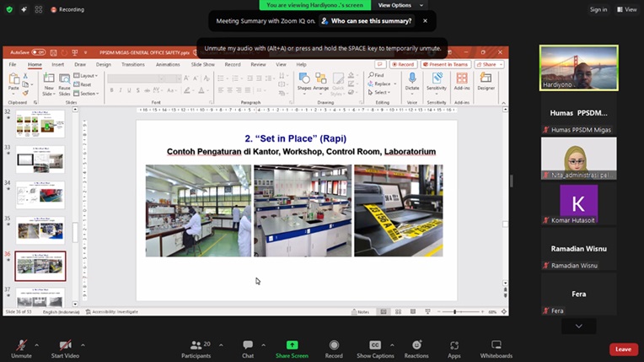Viewport: 644px width, 362px height.
Task: Show more participants with down chevron
Action: [579, 327]
